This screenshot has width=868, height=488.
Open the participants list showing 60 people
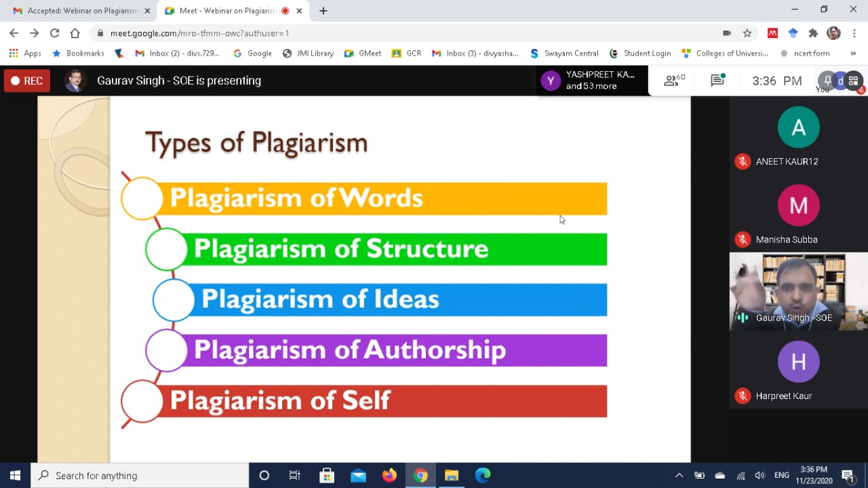pos(674,81)
